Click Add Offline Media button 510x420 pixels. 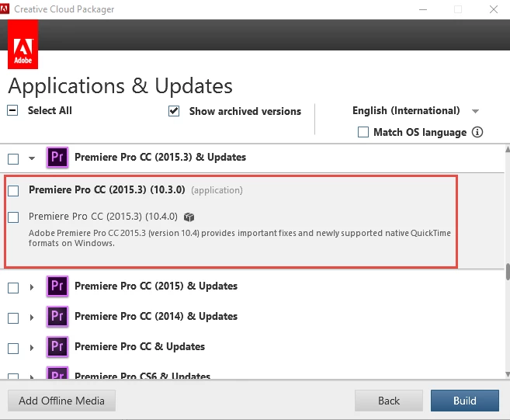[x=61, y=401]
